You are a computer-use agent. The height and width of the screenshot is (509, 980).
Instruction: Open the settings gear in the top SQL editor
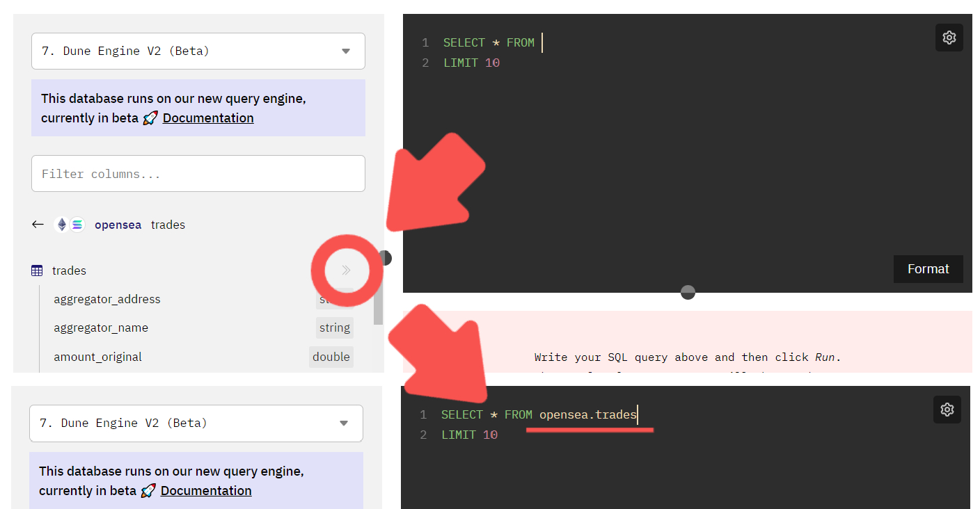(x=949, y=38)
